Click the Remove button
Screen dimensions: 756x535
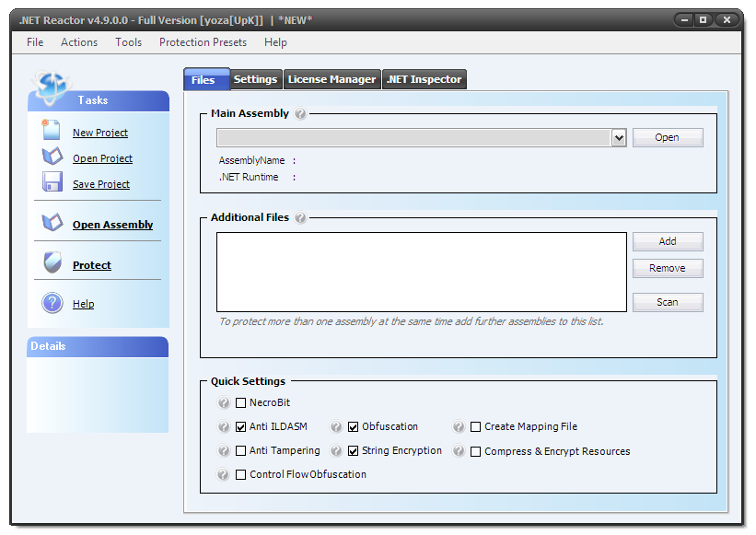pos(668,268)
